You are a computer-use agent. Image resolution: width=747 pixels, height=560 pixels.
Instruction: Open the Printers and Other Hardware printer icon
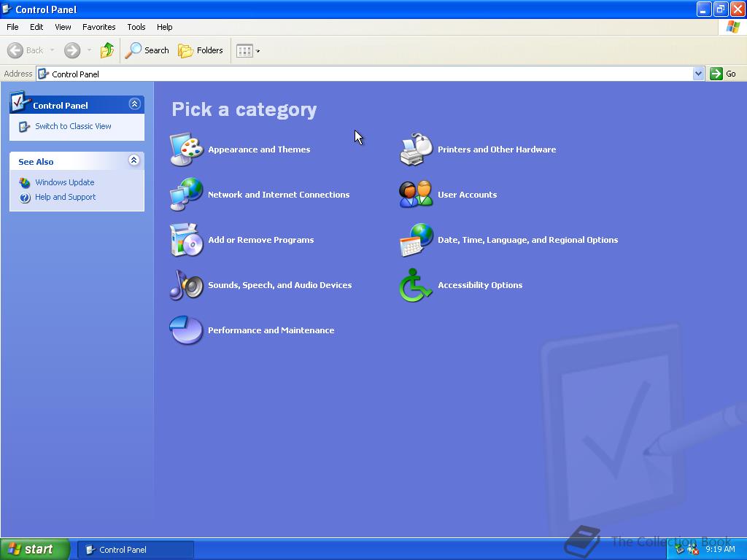(x=416, y=149)
